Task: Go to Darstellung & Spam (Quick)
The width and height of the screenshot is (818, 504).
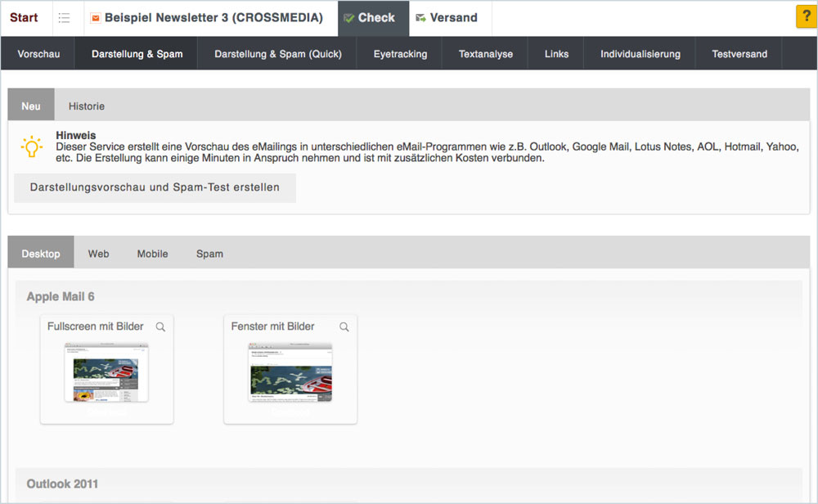Action: click(277, 54)
